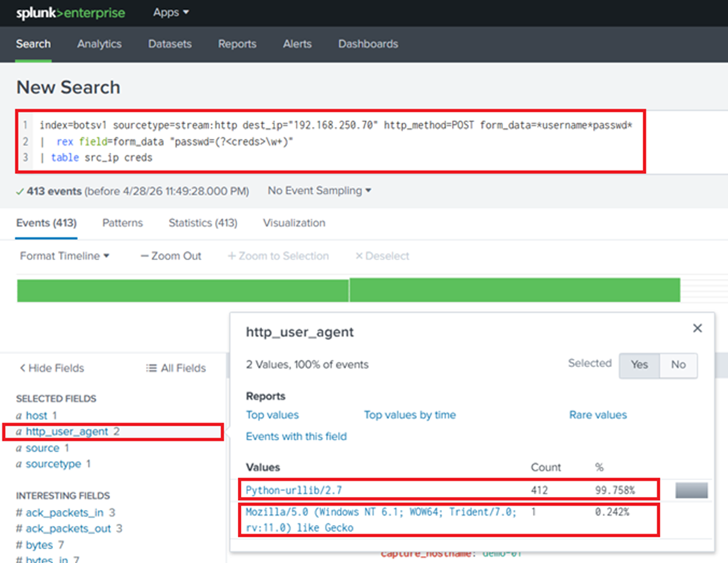Select the Python-urllib/2.7 value
The image size is (728, 563).
tap(294, 490)
